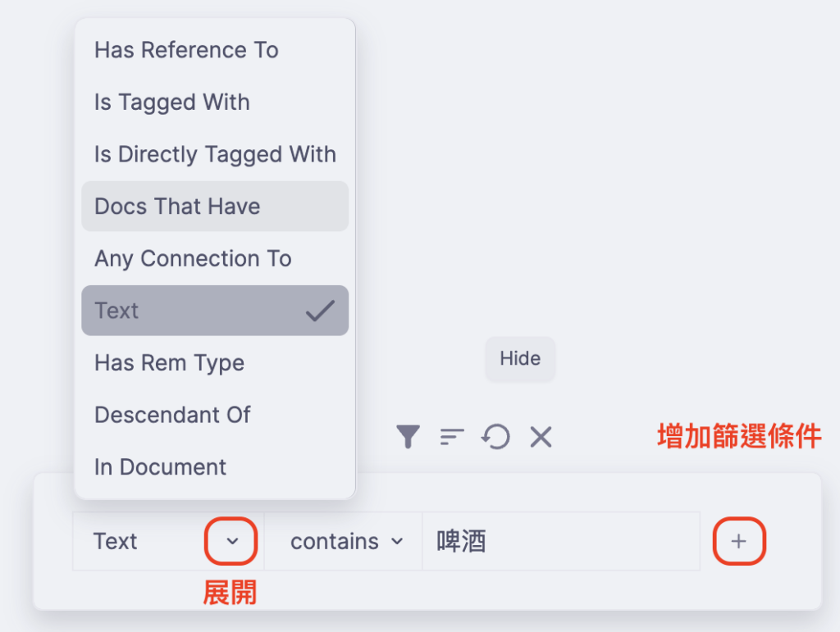Click the Hide tooltip button
Screen dimensions: 840x632
(520, 358)
